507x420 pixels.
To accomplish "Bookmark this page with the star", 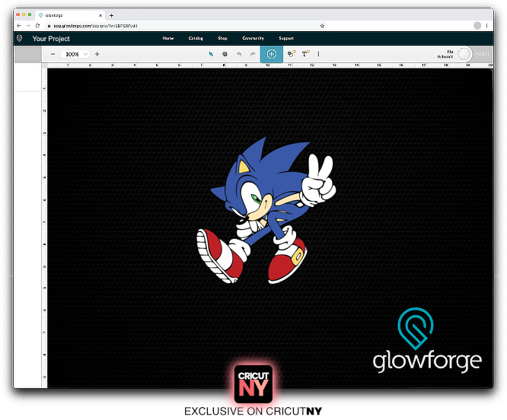I will tap(322, 26).
